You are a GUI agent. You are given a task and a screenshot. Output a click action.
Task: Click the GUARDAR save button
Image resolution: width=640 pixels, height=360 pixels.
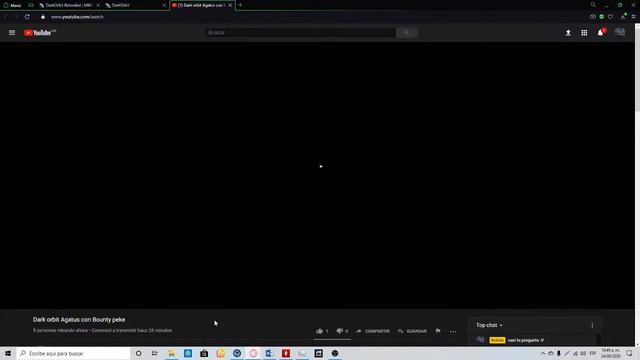point(412,331)
